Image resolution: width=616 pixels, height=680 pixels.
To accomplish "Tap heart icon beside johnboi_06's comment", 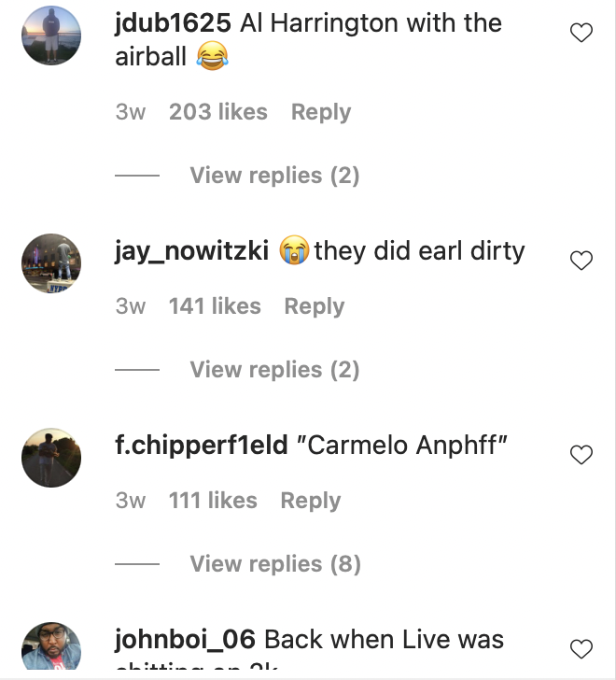I will coord(581,649).
